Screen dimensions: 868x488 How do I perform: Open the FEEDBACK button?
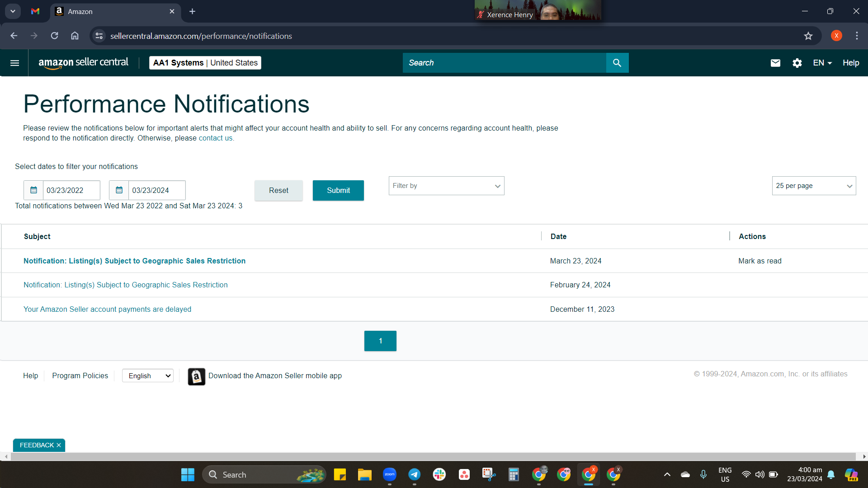pyautogui.click(x=37, y=445)
